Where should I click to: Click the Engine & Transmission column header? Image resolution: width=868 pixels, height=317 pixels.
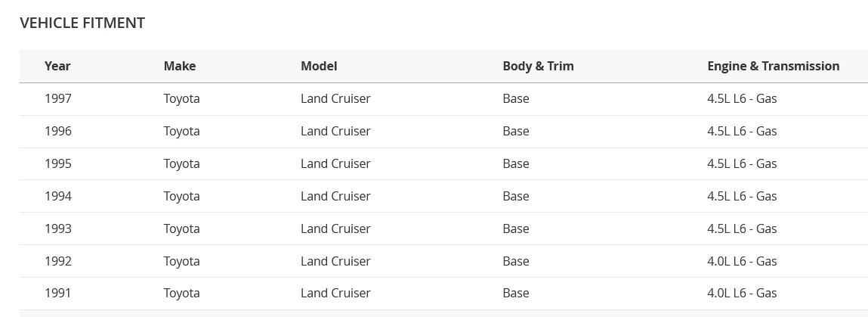pos(773,66)
